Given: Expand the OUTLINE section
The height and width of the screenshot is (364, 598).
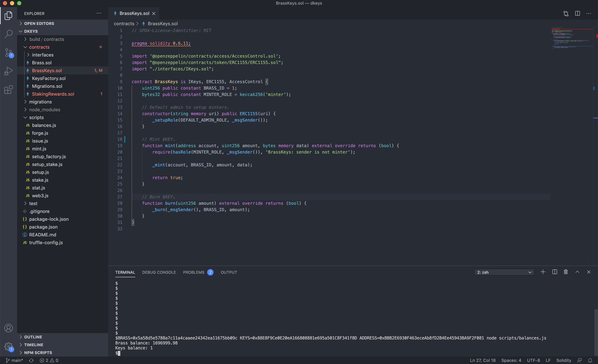Looking at the screenshot, I should coord(63,337).
